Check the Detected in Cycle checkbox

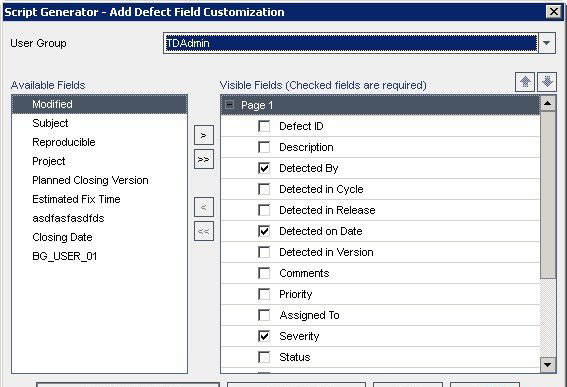264,189
